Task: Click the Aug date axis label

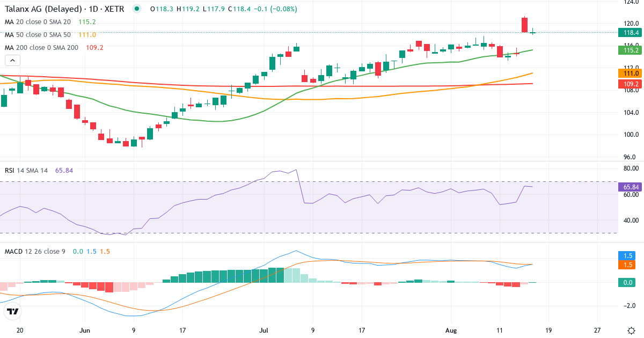Action: click(x=452, y=330)
